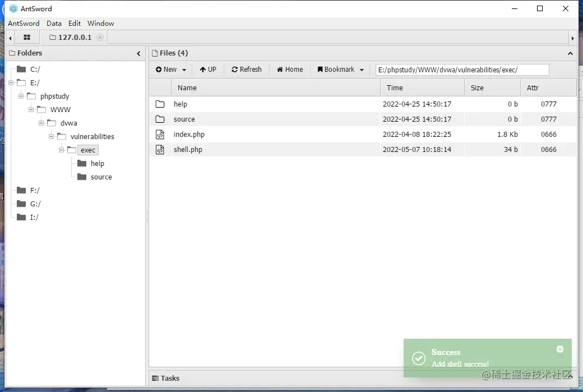The height and width of the screenshot is (392, 583).
Task: Sort files by the Attr column
Action: pyautogui.click(x=548, y=88)
